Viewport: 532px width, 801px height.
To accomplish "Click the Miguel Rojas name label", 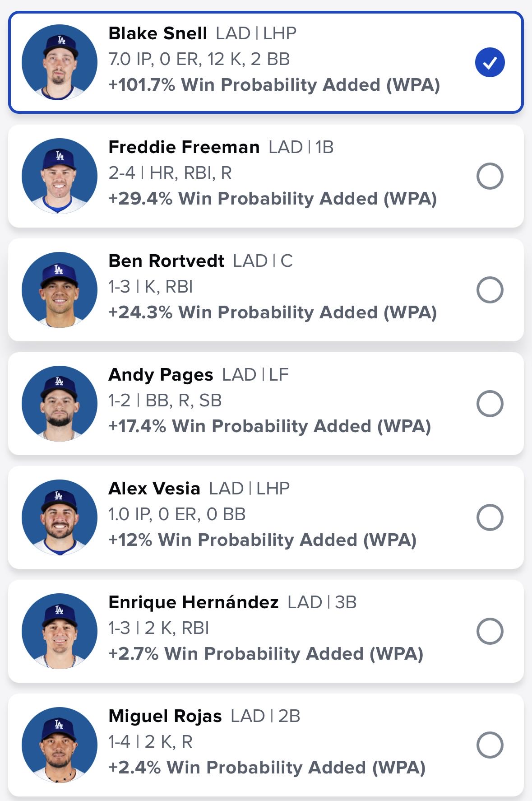I will pyautogui.click(x=165, y=717).
